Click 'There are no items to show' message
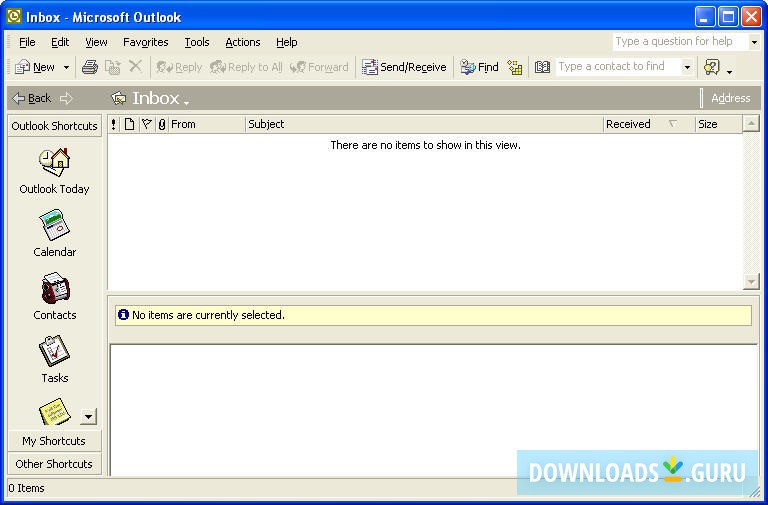Viewport: 768px width, 505px height. click(425, 145)
